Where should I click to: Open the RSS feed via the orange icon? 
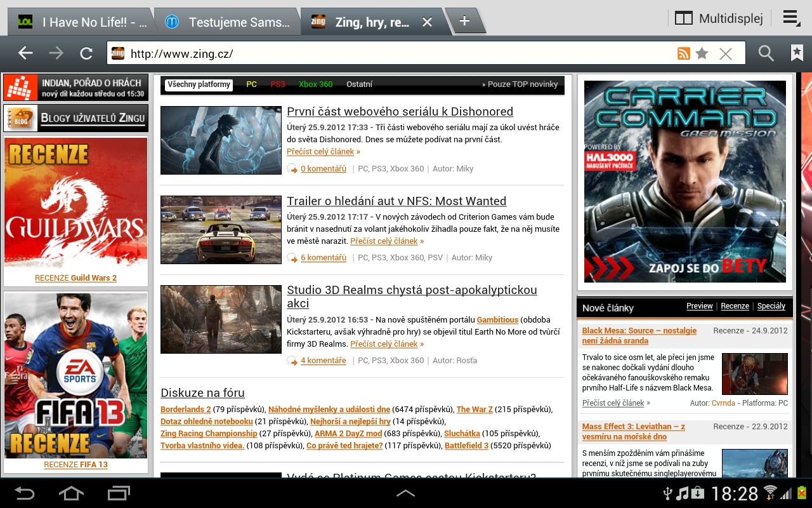pos(683,53)
